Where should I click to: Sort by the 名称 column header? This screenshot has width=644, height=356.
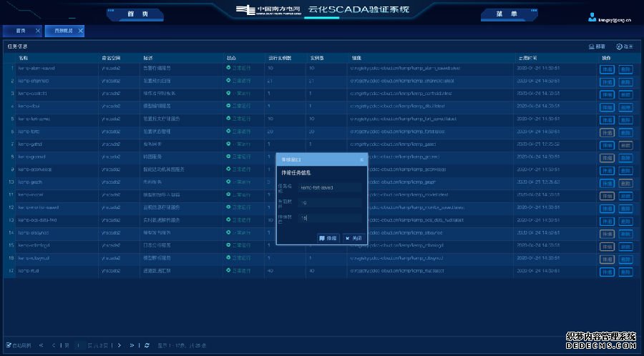tap(23, 58)
